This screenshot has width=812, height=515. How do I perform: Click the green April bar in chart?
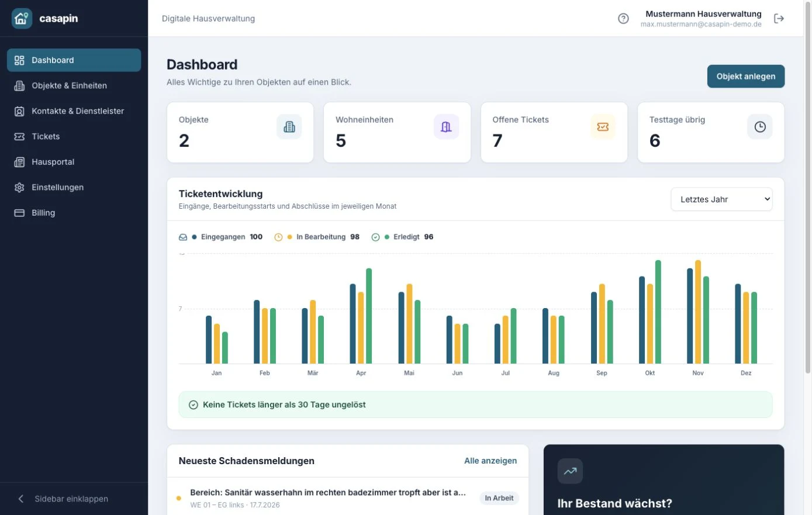tap(369, 316)
